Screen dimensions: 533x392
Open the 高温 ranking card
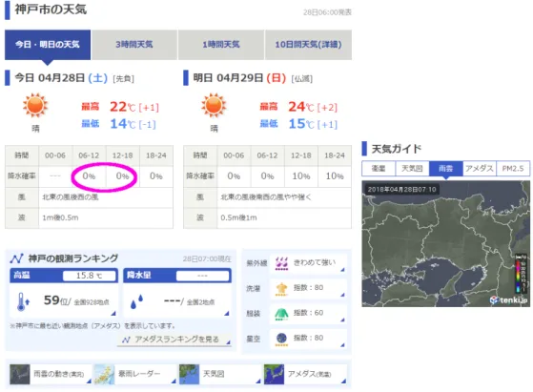(64, 293)
